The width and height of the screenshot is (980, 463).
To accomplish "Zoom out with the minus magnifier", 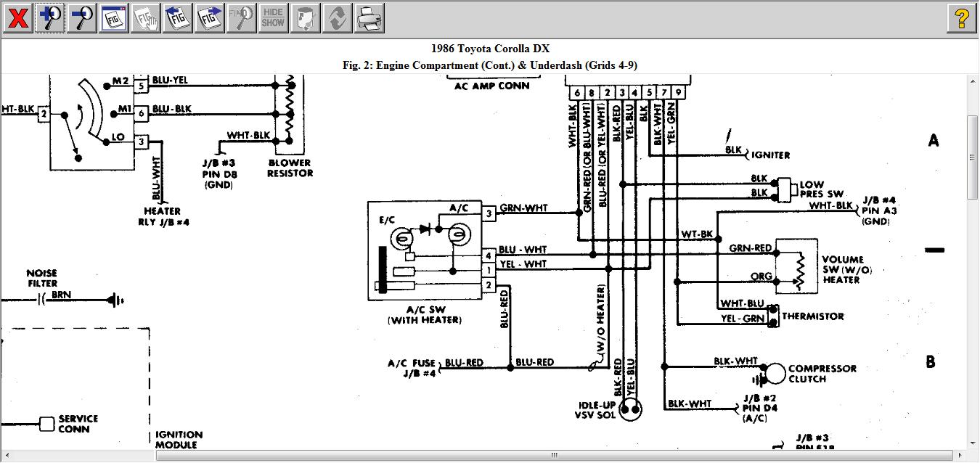I will [82, 18].
